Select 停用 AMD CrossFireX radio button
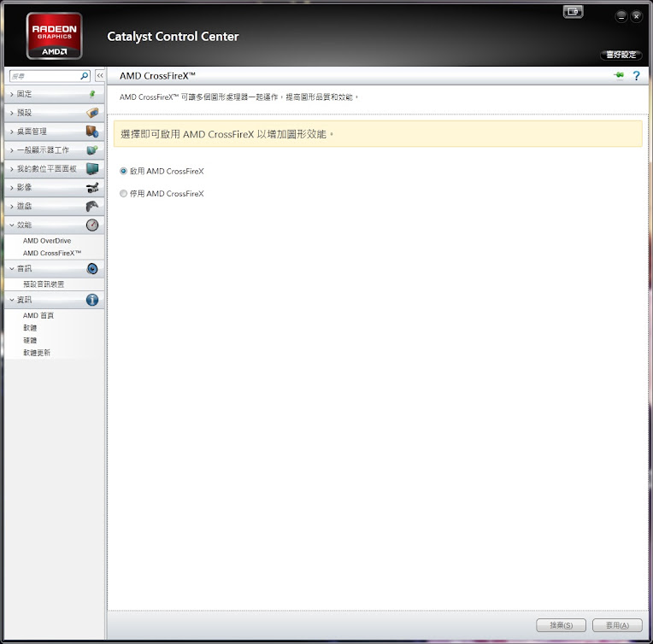 (x=123, y=194)
